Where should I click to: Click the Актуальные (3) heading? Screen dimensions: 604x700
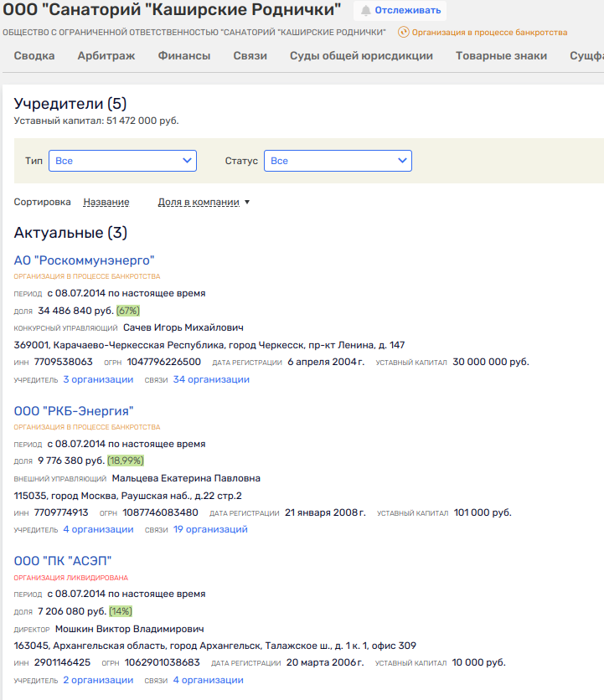[x=70, y=233]
